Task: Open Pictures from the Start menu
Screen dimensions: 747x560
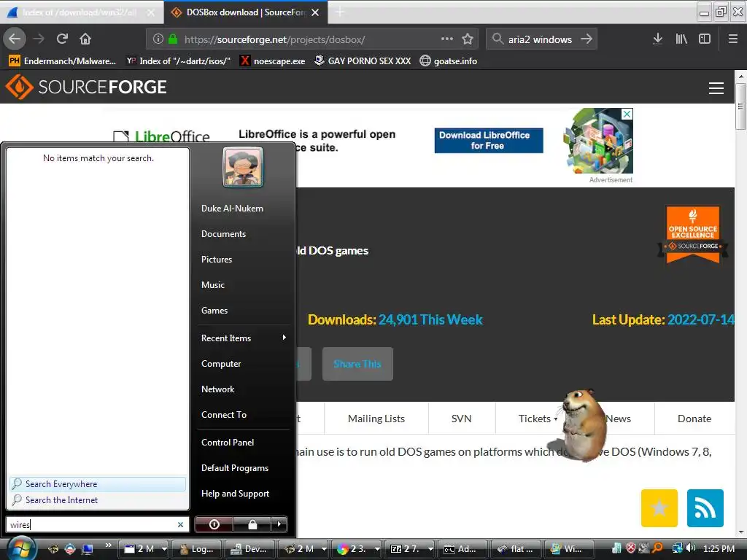Action: pyautogui.click(x=217, y=259)
